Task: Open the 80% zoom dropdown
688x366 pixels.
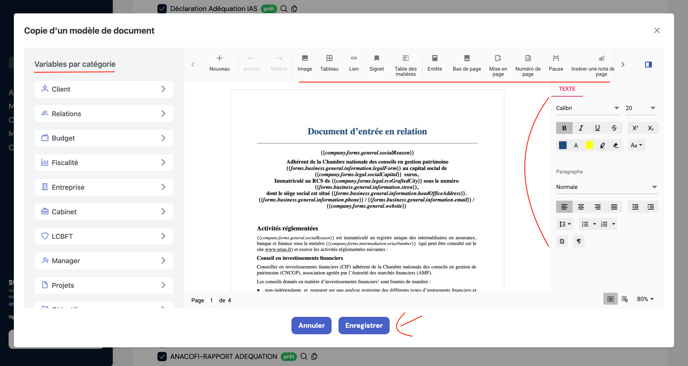Action: point(645,299)
